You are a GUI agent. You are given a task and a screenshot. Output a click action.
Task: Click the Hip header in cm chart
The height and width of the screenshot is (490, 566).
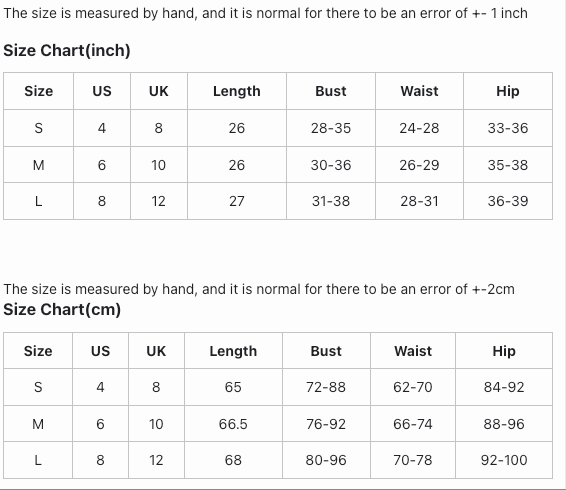click(x=504, y=351)
